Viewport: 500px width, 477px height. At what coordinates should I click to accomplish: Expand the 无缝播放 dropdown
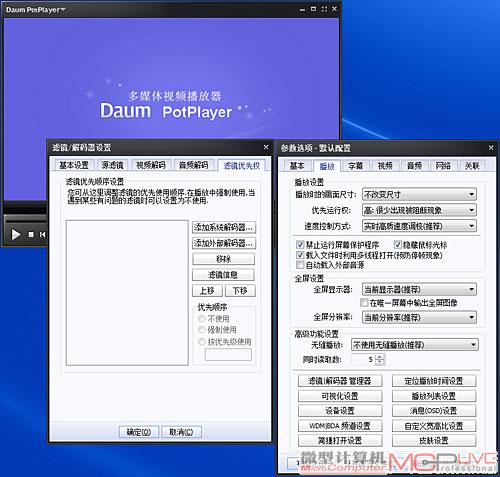415,345
